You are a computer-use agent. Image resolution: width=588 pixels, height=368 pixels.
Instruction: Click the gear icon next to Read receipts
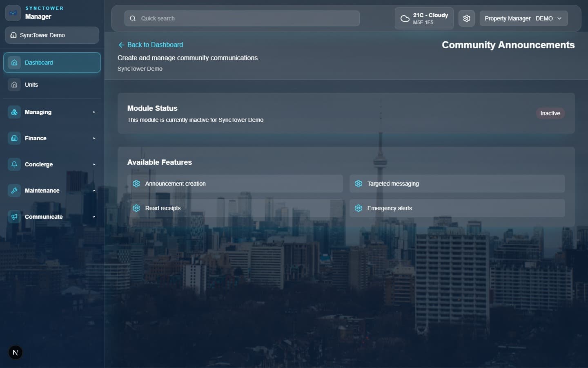[x=136, y=208]
